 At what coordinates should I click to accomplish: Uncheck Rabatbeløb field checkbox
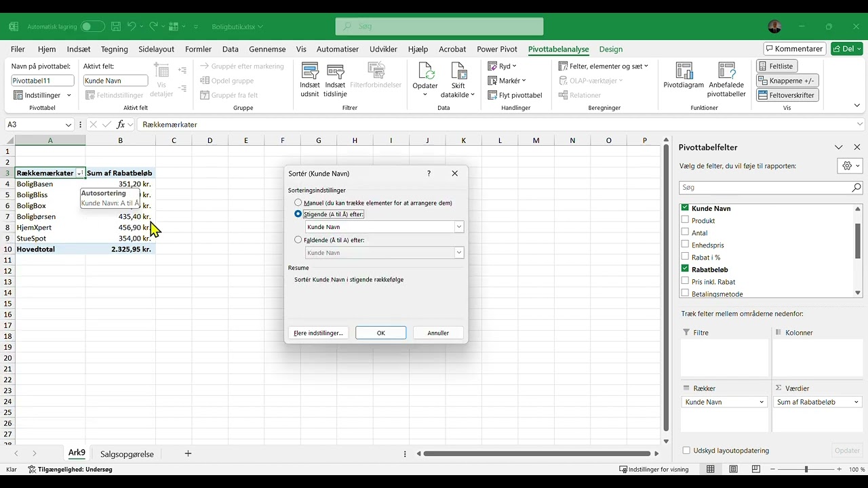pos(685,269)
